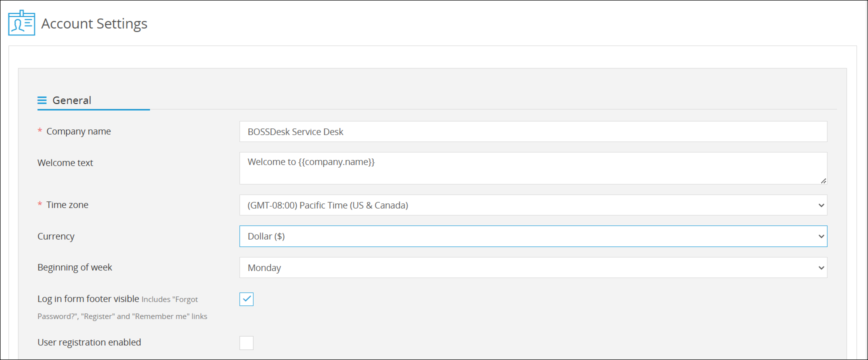Screen dimensions: 868x360
Task: Click the Company name input field
Action: [533, 131]
